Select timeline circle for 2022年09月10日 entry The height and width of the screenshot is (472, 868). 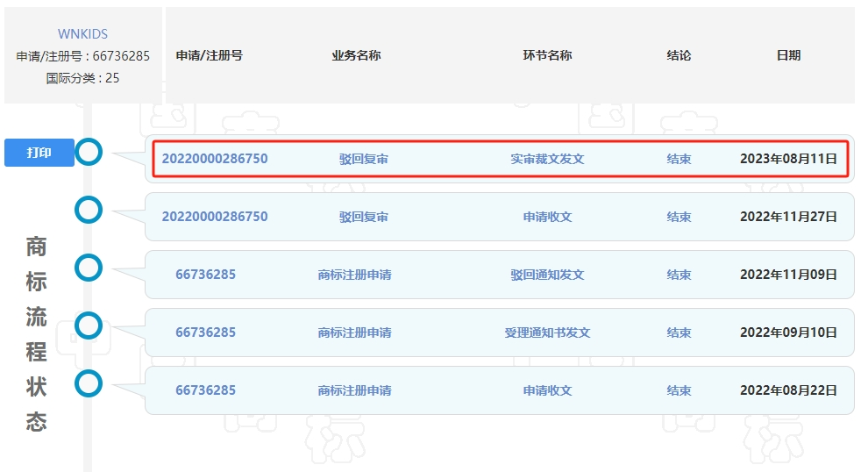pos(89,325)
